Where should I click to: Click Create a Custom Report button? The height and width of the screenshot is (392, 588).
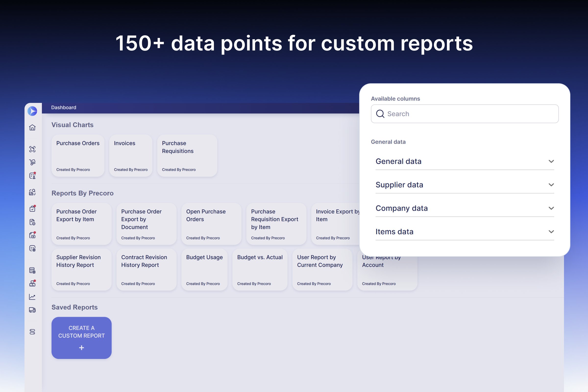pyautogui.click(x=82, y=338)
